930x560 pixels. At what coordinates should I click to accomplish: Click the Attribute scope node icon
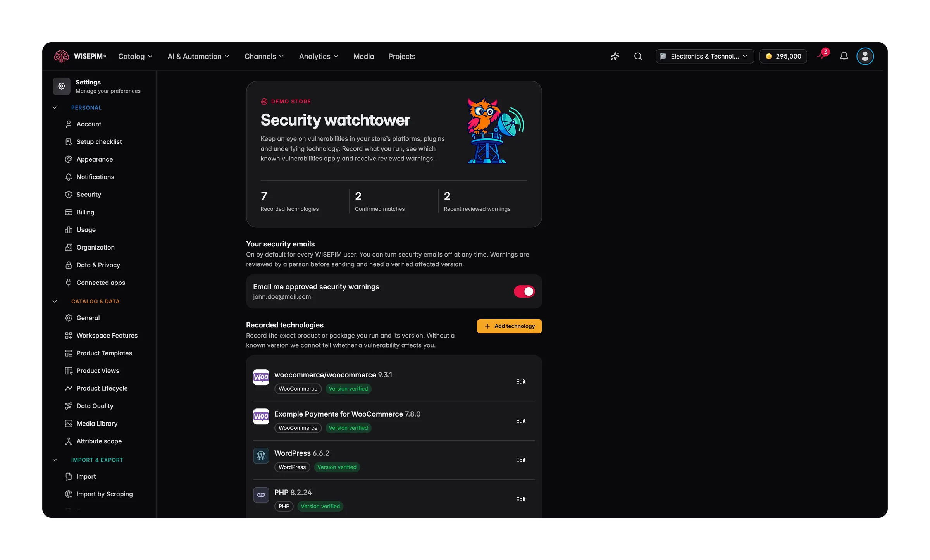[69, 441]
